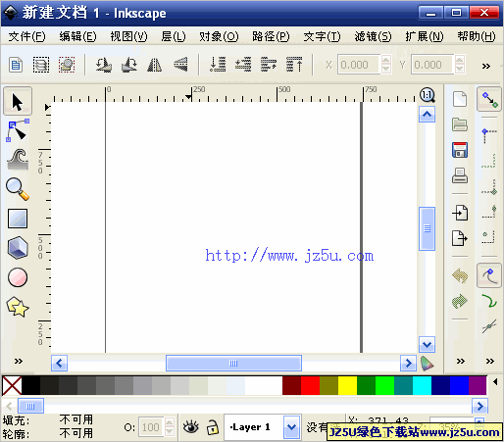Toggle the enable snapping button

[489, 99]
